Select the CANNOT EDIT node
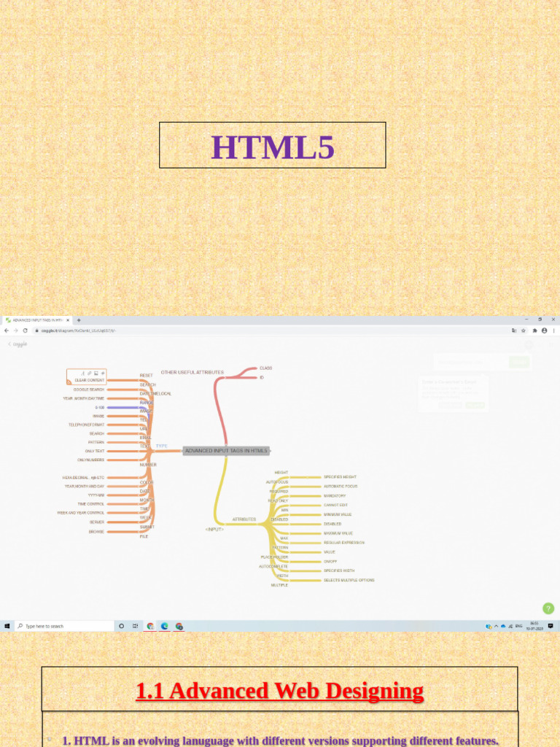The height and width of the screenshot is (747, 560). point(335,505)
